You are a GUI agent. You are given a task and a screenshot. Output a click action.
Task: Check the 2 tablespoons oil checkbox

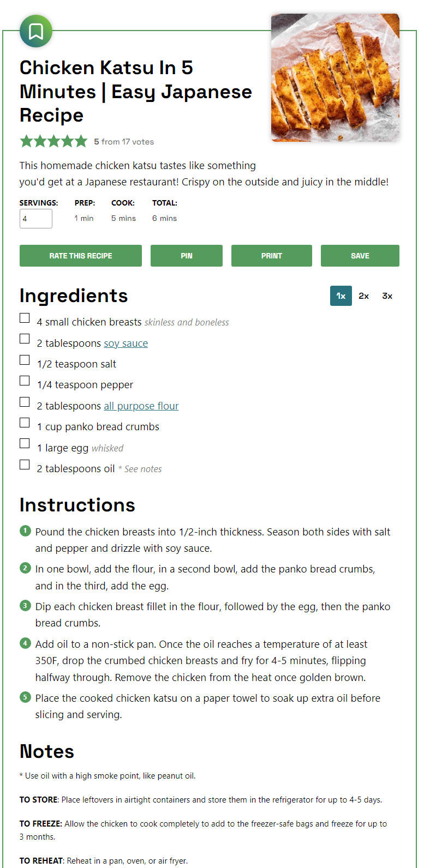pyautogui.click(x=25, y=465)
